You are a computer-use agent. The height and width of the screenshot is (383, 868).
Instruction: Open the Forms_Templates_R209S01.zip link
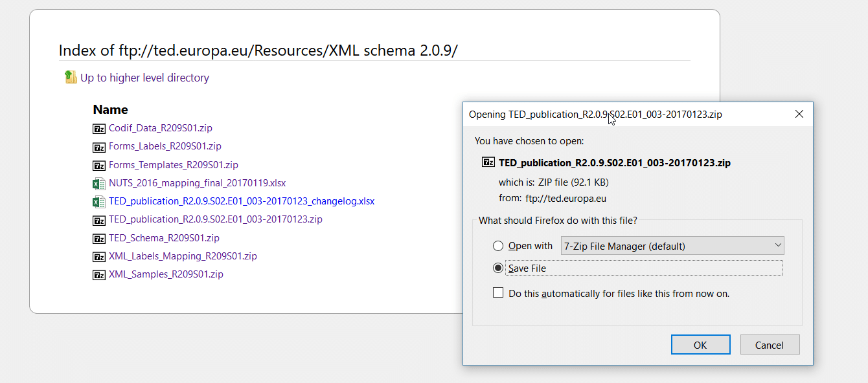click(x=174, y=164)
